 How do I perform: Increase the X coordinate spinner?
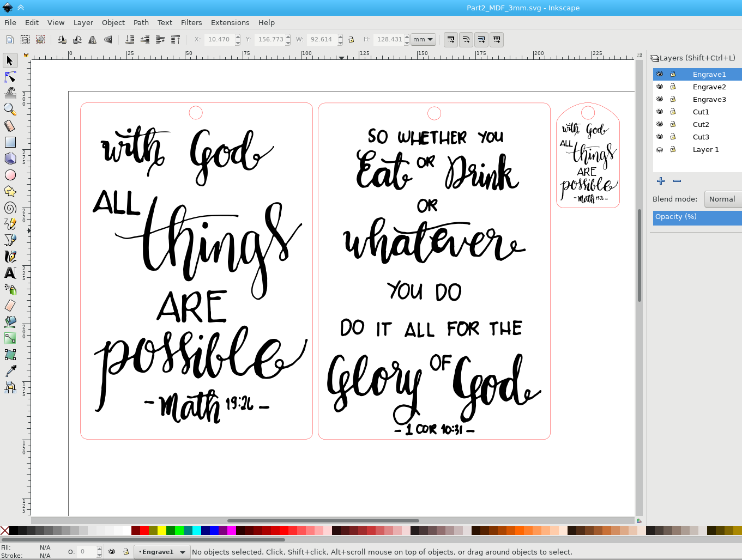238,36
